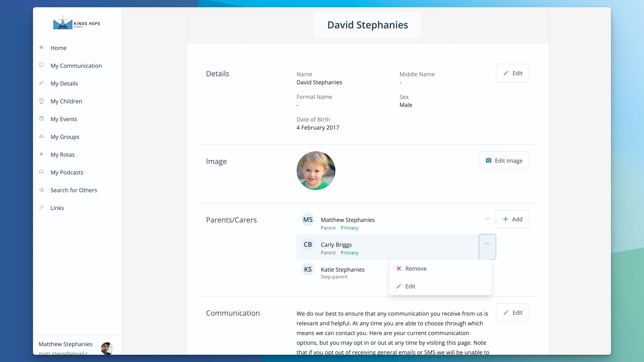
Task: Click the Matthew Stephanies carer name
Action: point(348,220)
